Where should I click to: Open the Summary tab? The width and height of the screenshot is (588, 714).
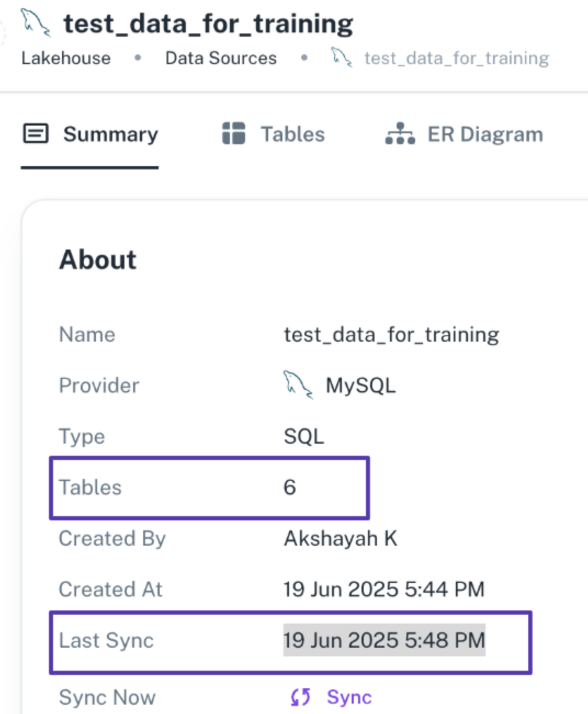90,134
